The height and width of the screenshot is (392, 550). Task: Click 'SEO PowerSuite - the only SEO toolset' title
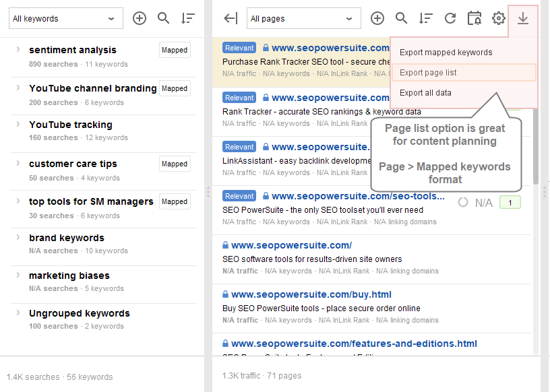tap(323, 210)
